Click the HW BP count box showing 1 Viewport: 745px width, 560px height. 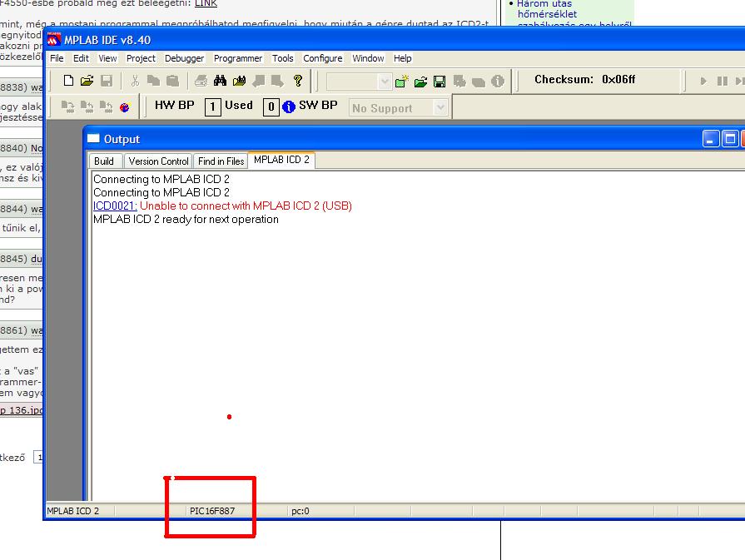213,107
